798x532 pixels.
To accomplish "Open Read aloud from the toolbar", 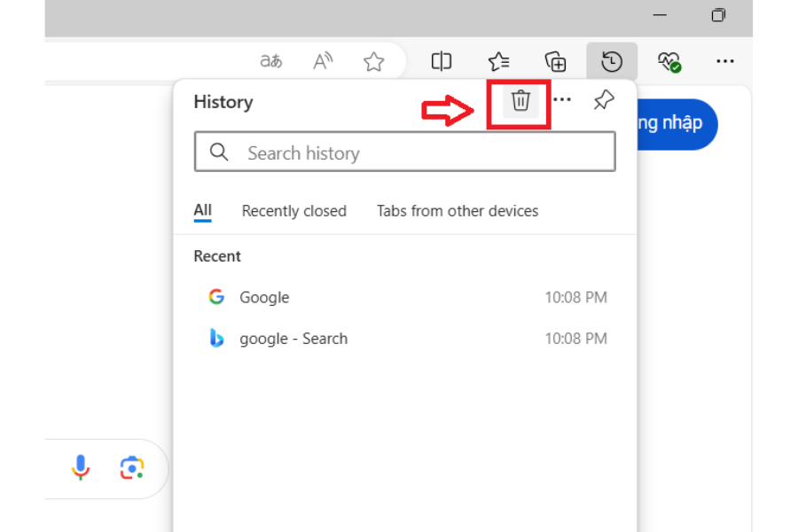I will click(322, 60).
